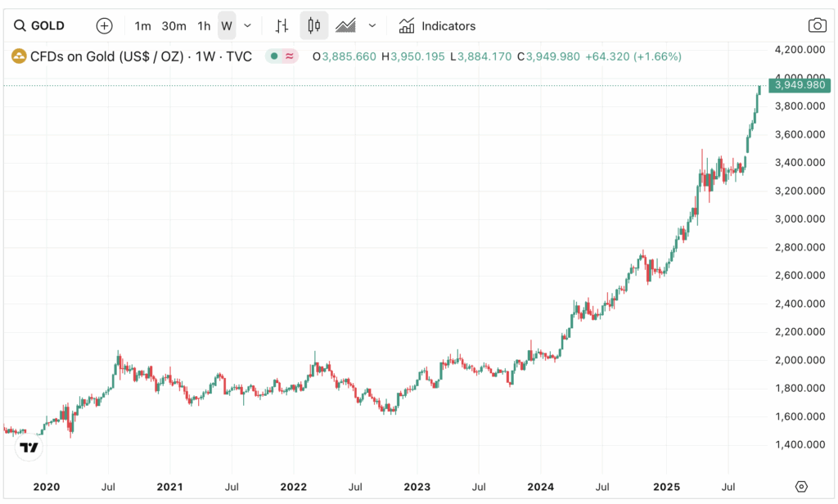Select the 1h interval
838x504 pixels.
tap(204, 25)
